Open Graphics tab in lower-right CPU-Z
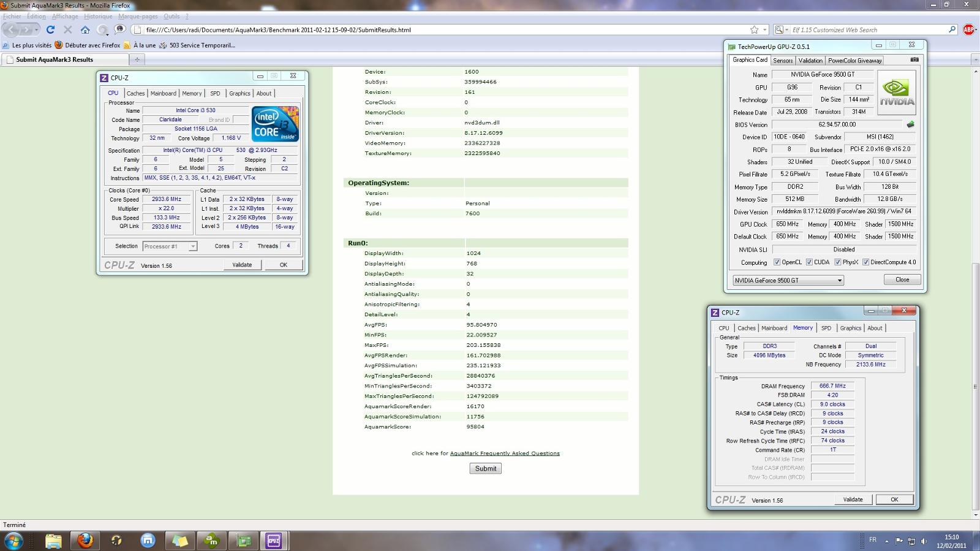This screenshot has height=551, width=980. 850,328
